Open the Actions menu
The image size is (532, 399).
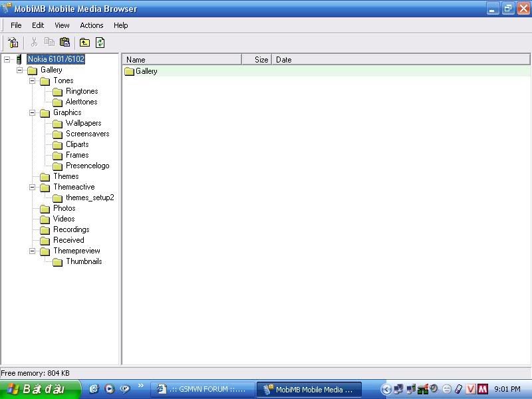(x=92, y=25)
